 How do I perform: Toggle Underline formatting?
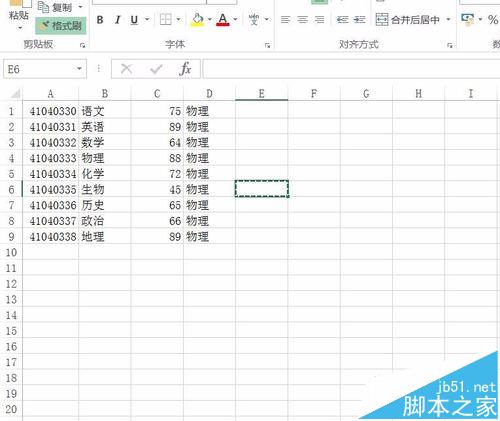134,20
